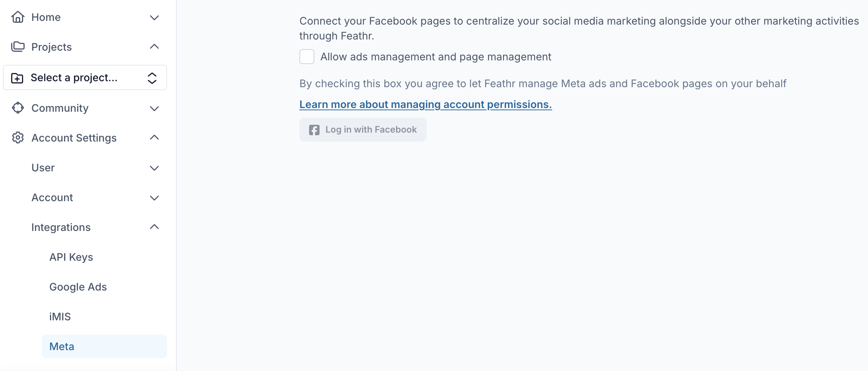Expand the User settings section
868x371 pixels.
point(154,168)
